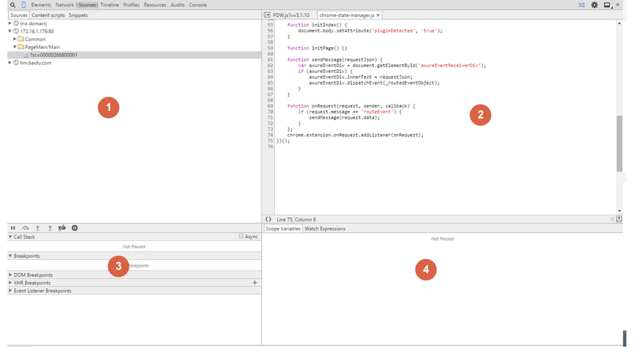Collapse the Breakpoints section

(10, 255)
